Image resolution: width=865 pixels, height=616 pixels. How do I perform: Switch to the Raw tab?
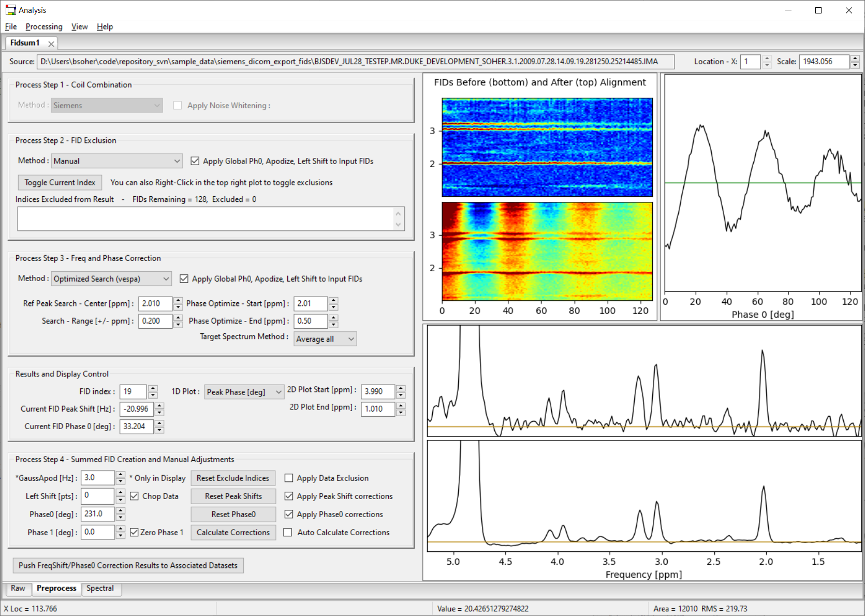[x=18, y=588]
